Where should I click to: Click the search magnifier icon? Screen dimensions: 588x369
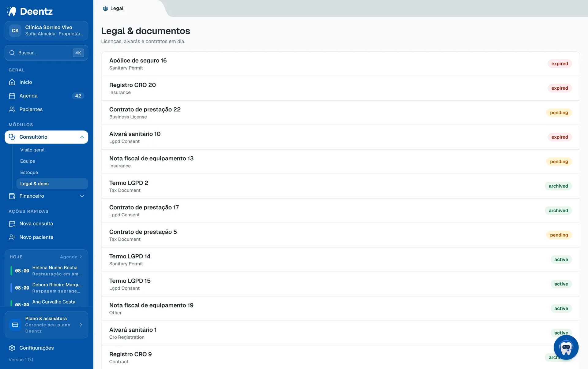coord(12,53)
